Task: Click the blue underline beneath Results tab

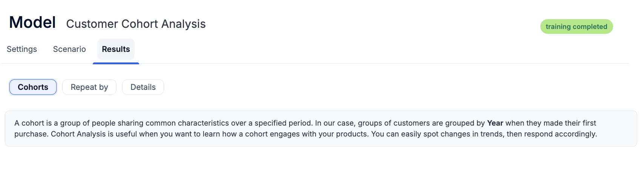Action: (x=116, y=63)
